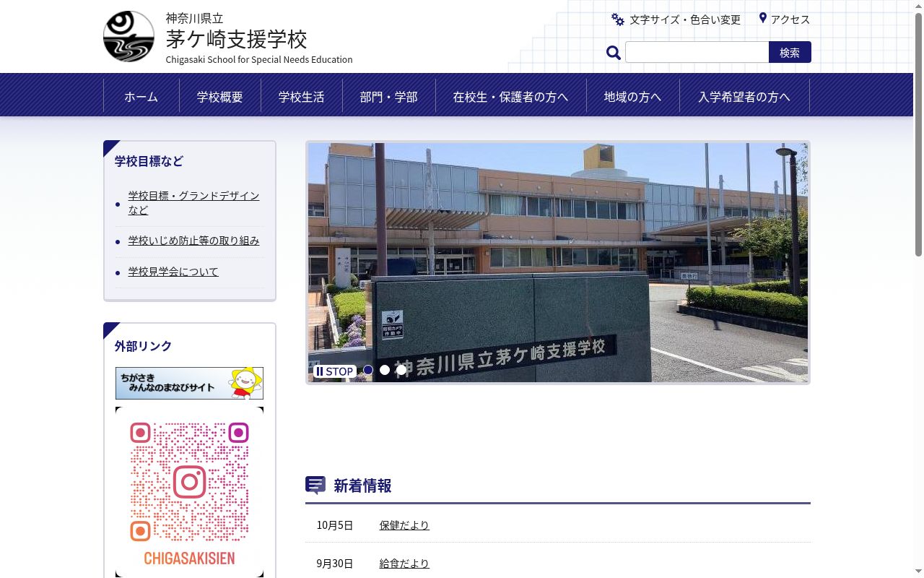Click the 茅ケ崎支援学校 site title
This screenshot has height=578, width=924.
tap(237, 38)
